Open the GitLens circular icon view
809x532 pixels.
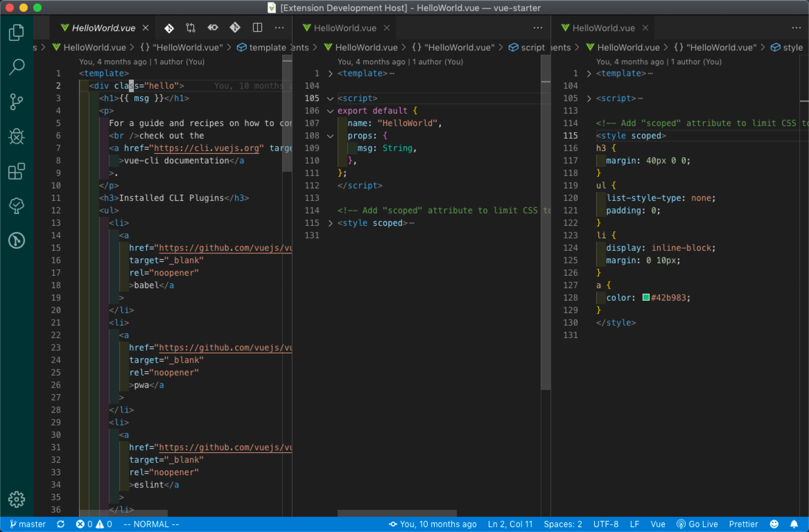pyautogui.click(x=16, y=240)
